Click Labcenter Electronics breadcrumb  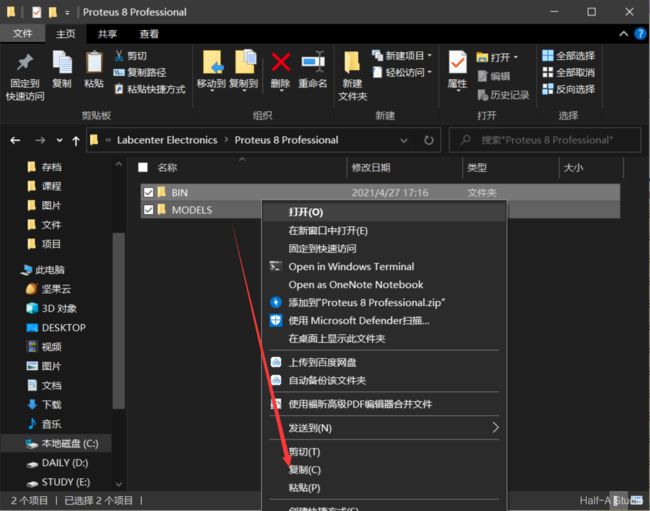(167, 140)
